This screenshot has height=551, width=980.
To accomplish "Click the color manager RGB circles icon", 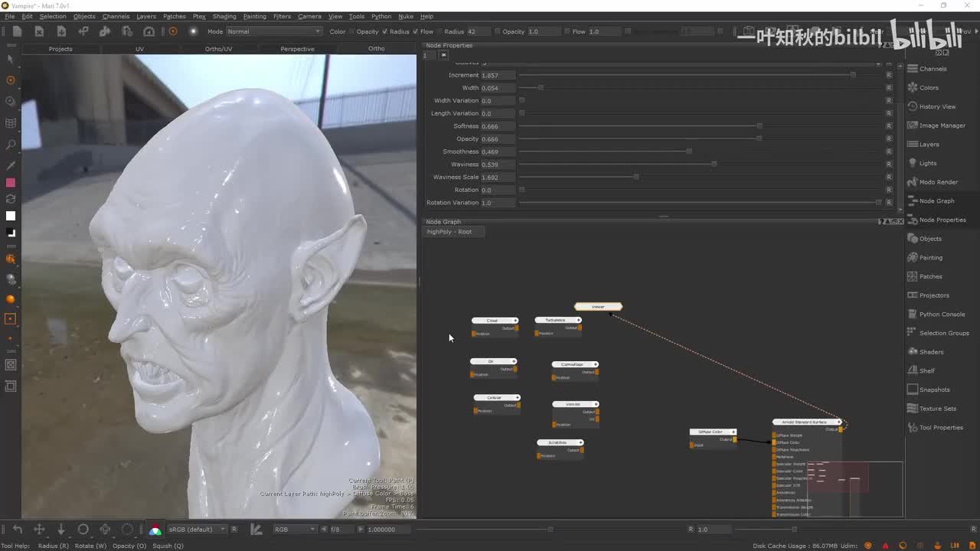I will click(155, 530).
